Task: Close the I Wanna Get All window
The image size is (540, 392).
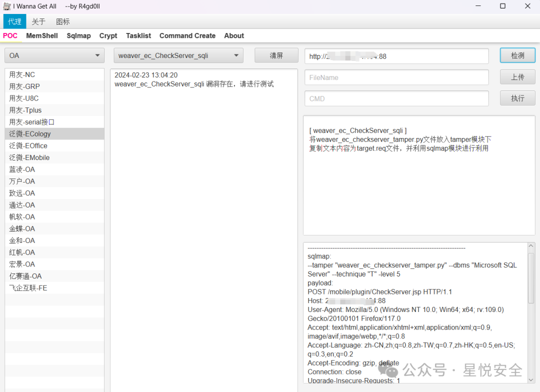Action: pyautogui.click(x=527, y=6)
